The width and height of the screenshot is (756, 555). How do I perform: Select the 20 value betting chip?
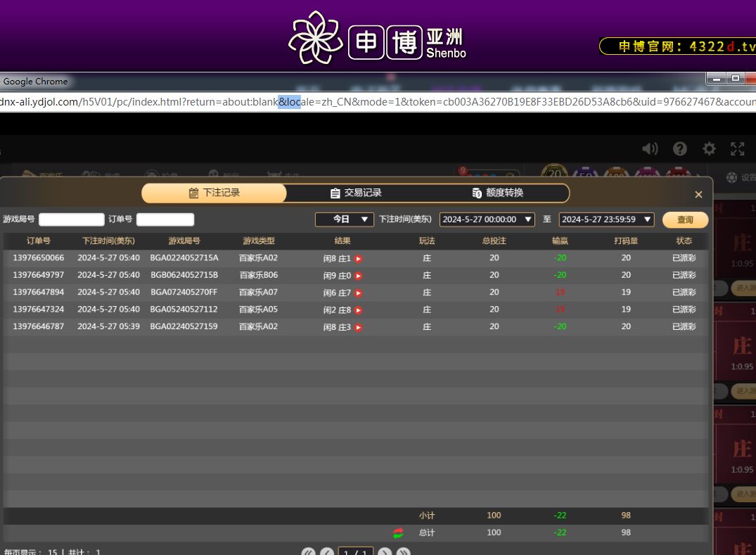pos(554,174)
